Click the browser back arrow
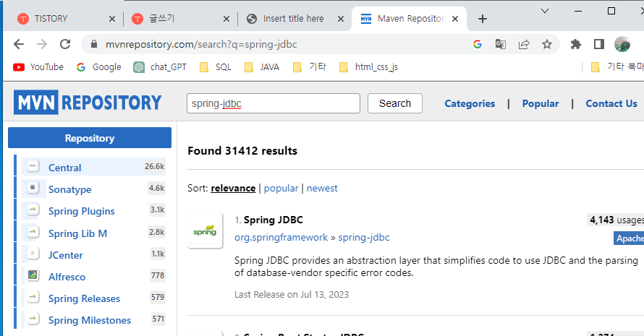This screenshot has height=336, width=644. (19, 44)
